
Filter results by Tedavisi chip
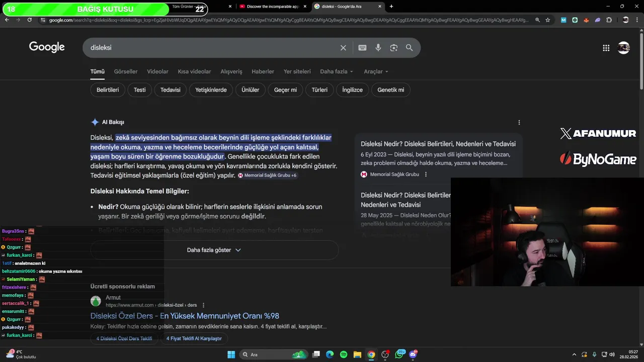click(x=171, y=90)
